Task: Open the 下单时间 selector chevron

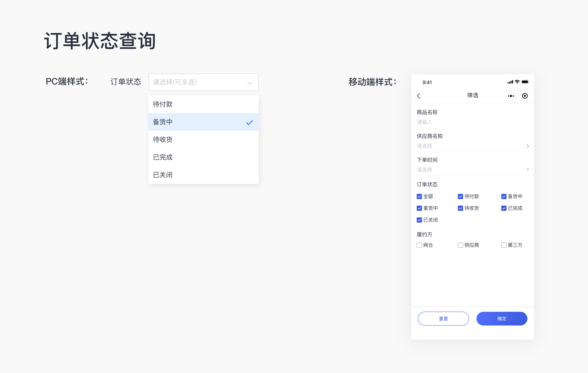Action: click(x=528, y=169)
